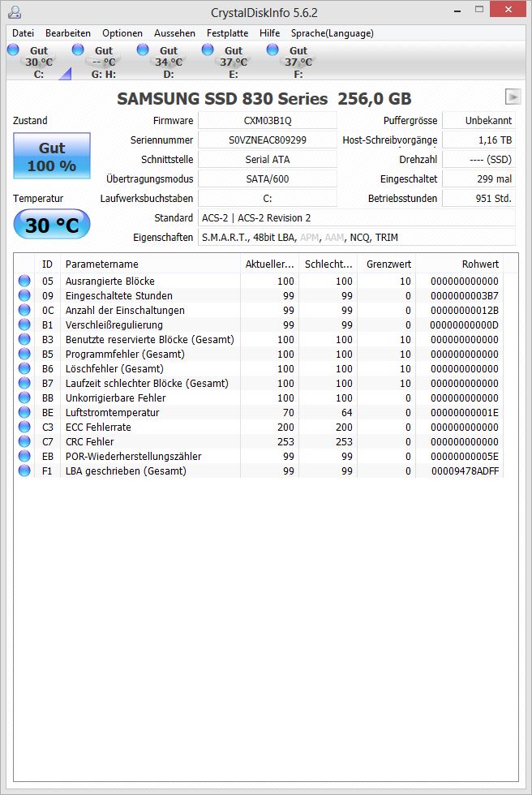Click the Rohwert column header

click(460, 264)
